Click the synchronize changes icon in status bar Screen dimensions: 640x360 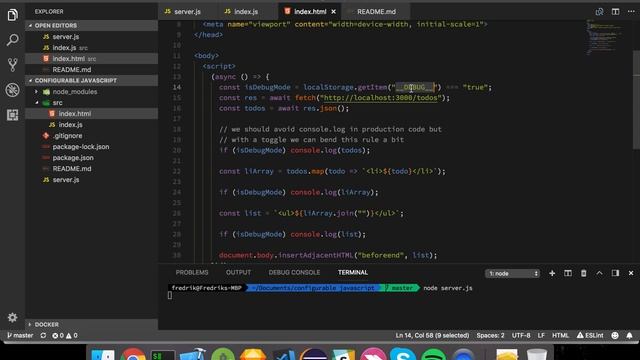tap(43, 336)
